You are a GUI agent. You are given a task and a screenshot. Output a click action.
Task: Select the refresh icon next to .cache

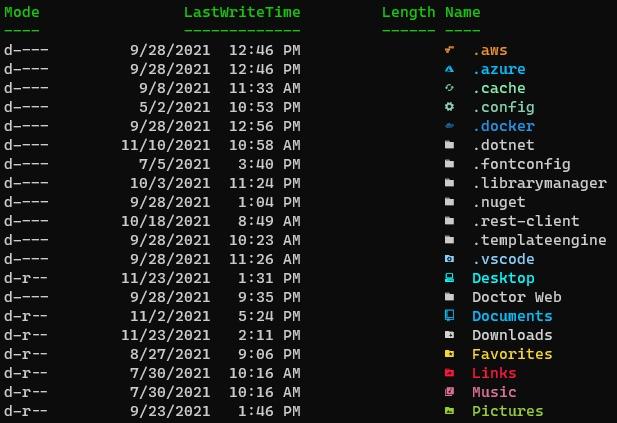(449, 88)
